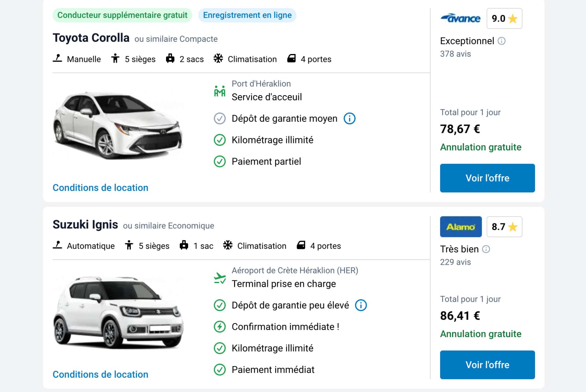Click the Kilométrage illimité checkmark for Corolla
The width and height of the screenshot is (586, 392).
pyautogui.click(x=219, y=140)
